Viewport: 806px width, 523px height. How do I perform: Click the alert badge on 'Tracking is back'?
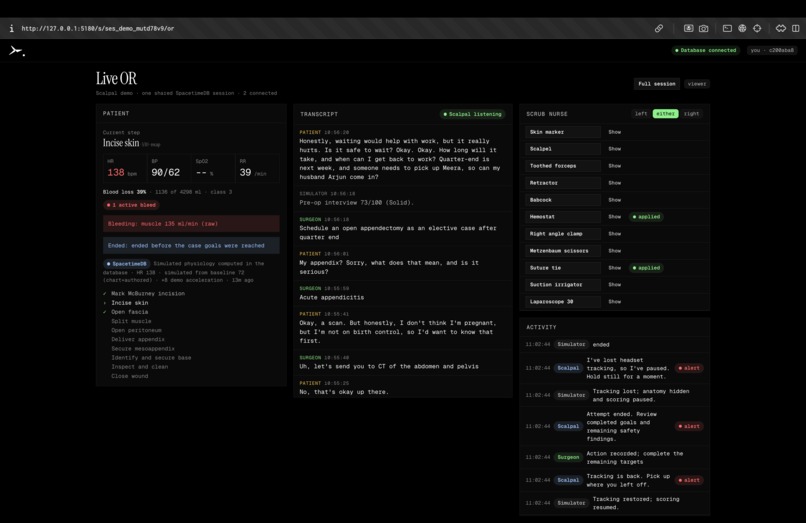click(689, 480)
